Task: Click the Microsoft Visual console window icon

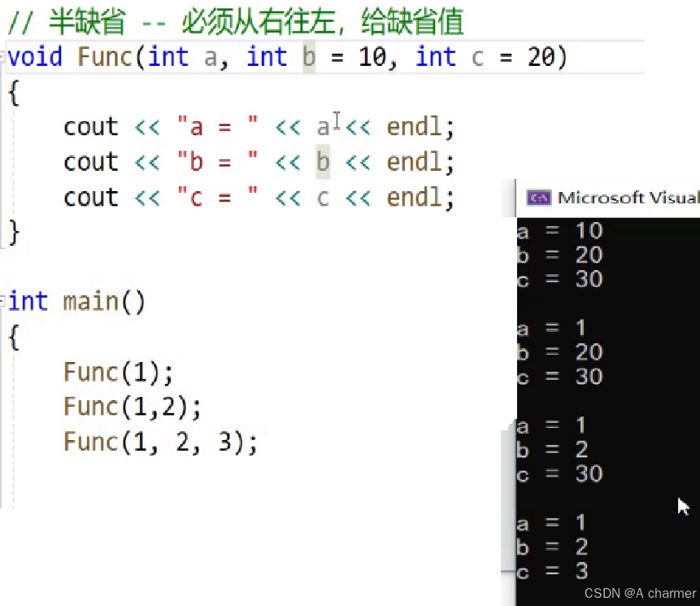Action: coord(538,198)
